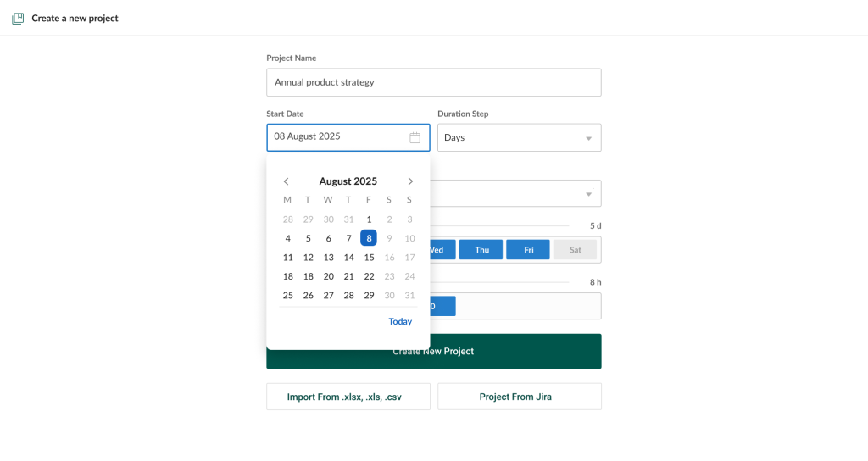The image size is (868, 461).
Task: Toggle the partially hidden Wed working day
Action: pos(442,250)
